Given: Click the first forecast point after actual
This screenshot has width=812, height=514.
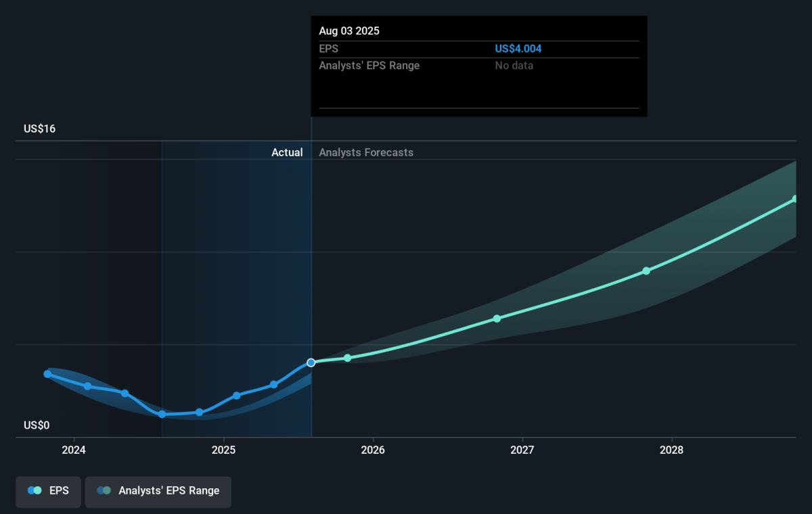Looking at the screenshot, I should click(x=348, y=358).
